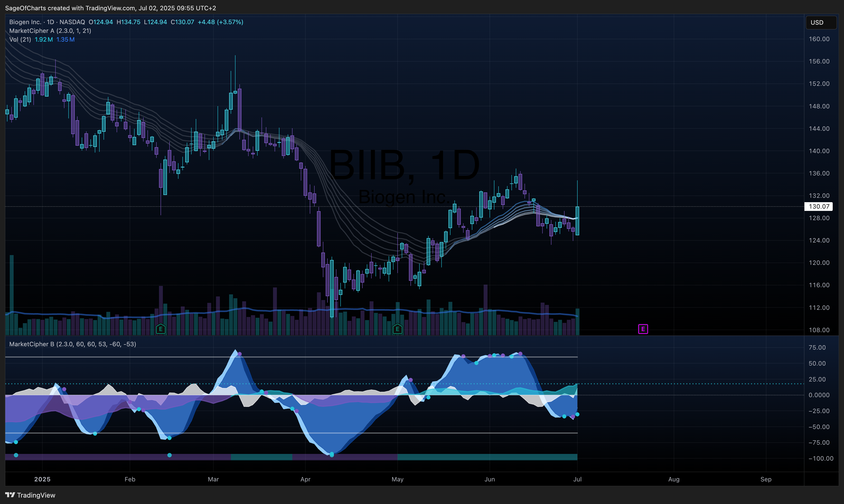Select the MarketCipher A indicator legend
This screenshot has height=504, width=844.
click(x=50, y=31)
